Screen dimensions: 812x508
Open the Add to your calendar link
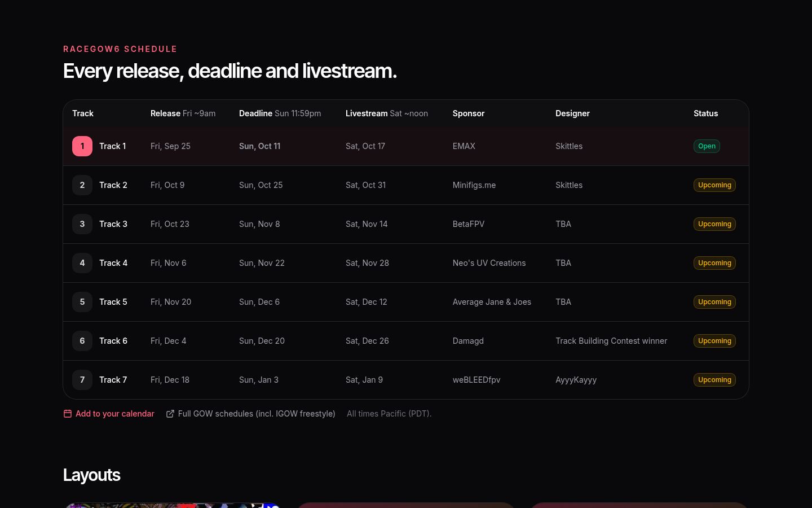coord(109,414)
